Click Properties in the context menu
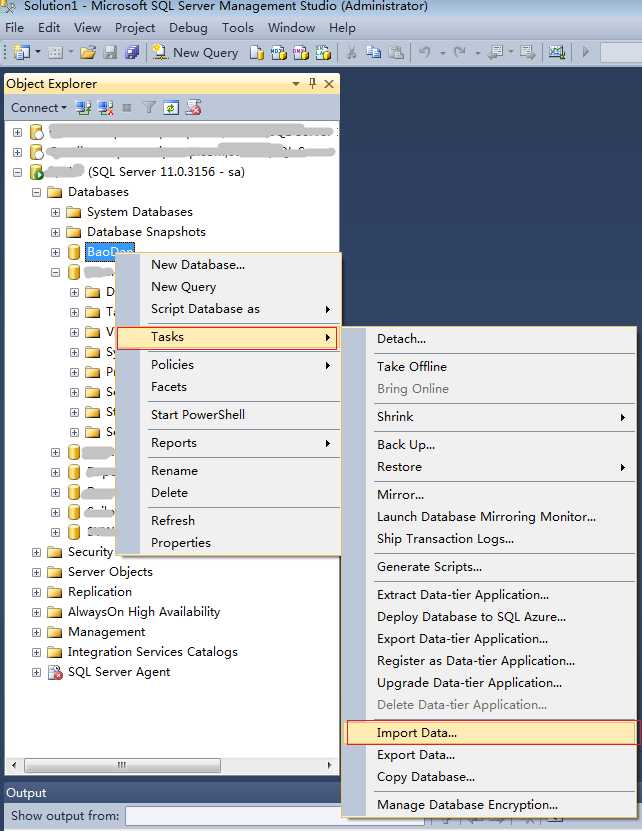 (x=181, y=543)
